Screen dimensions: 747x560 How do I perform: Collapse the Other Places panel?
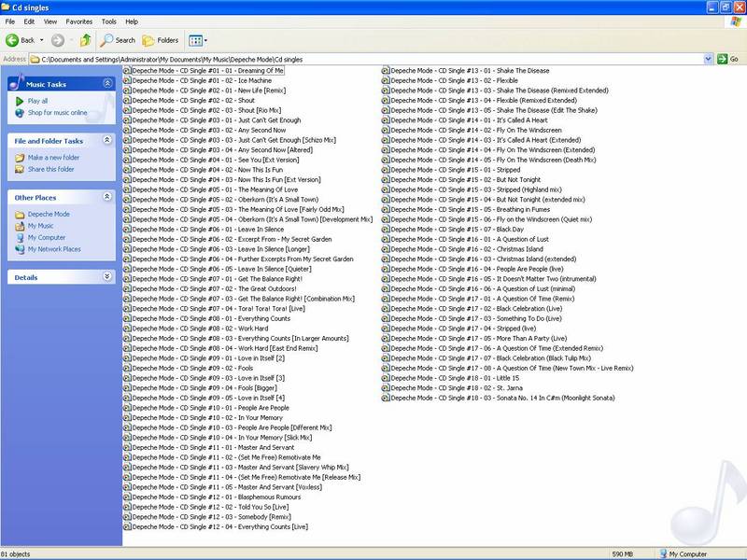[107, 197]
